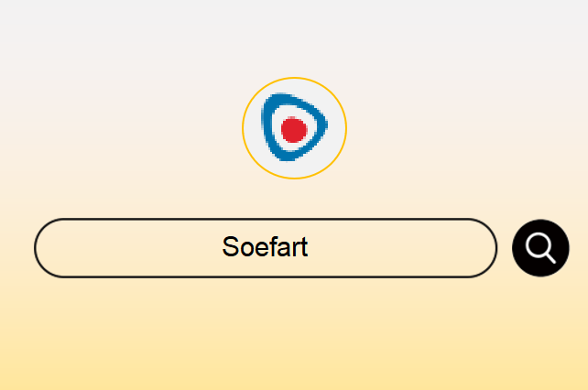Click the magnifying glass search icon
The width and height of the screenshot is (588, 390).
540,248
